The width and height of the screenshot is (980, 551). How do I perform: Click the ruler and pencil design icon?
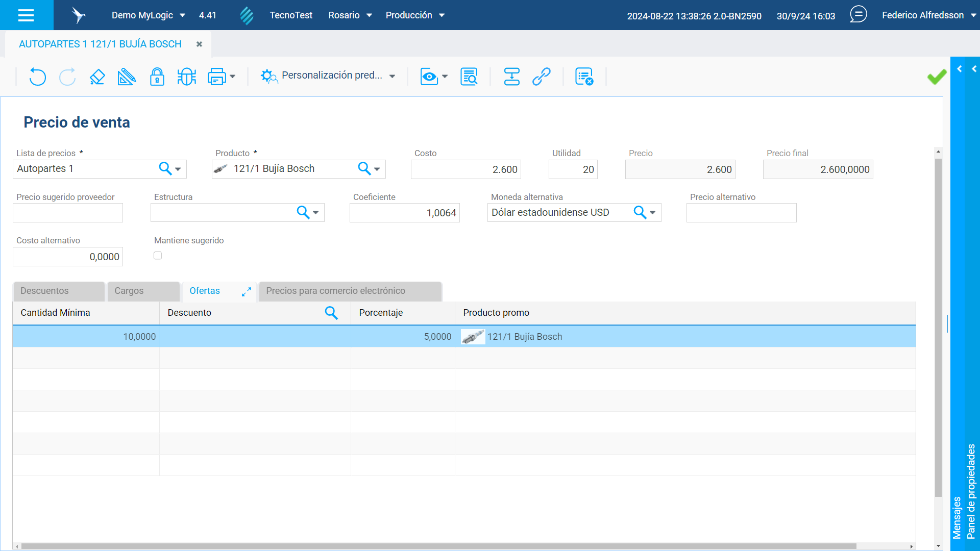[x=127, y=77]
